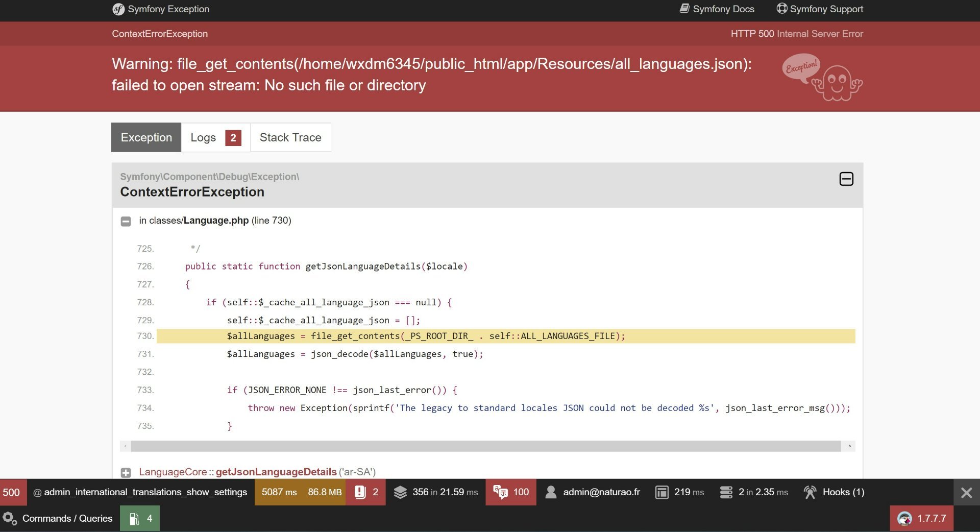Open the database queries 2 in 2.35 ms panel

point(754,492)
